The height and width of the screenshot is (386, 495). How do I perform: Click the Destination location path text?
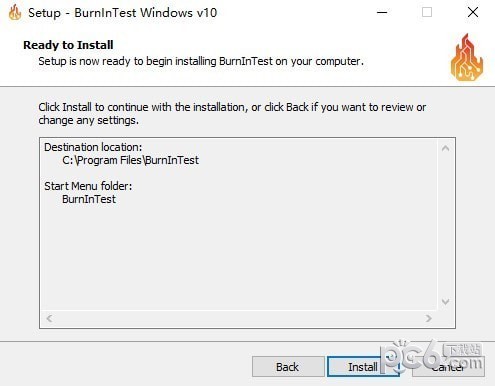coord(130,160)
